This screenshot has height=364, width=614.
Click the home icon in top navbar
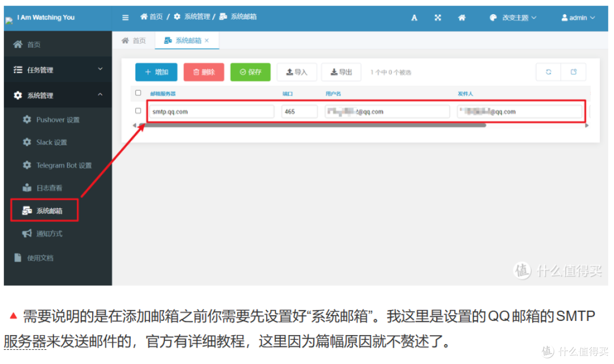462,17
